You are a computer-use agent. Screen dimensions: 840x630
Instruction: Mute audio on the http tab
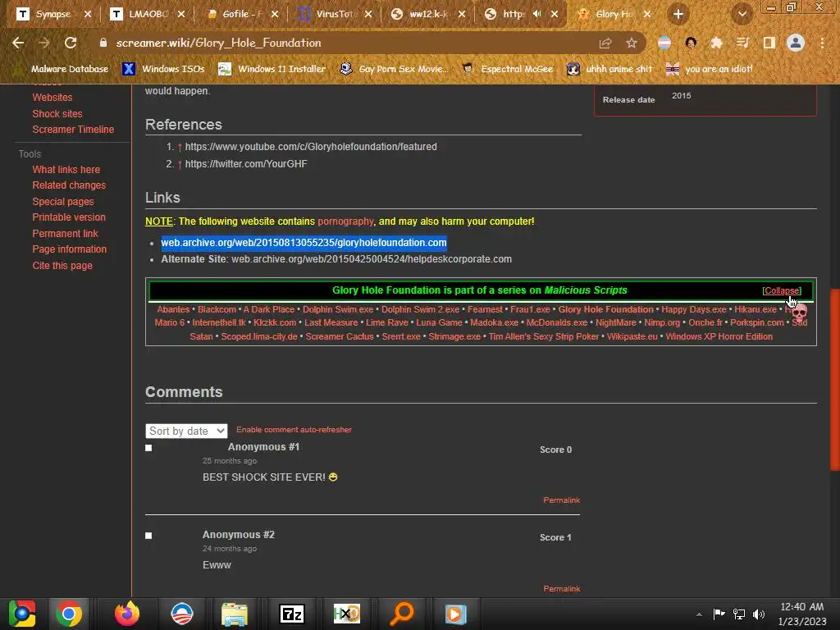point(536,14)
